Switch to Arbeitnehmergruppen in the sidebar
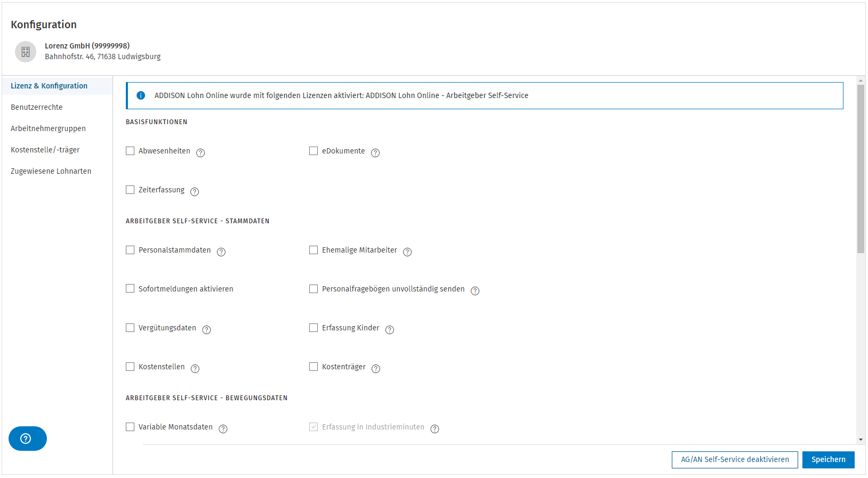The image size is (868, 478). 48,128
